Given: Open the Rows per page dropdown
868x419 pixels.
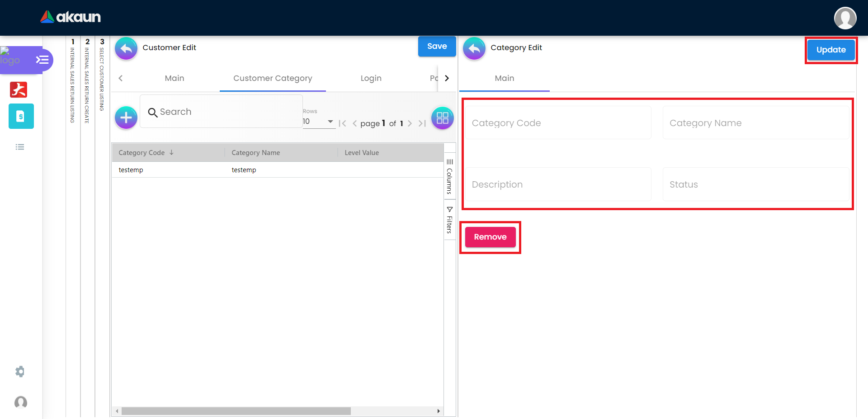Looking at the screenshot, I should (319, 121).
